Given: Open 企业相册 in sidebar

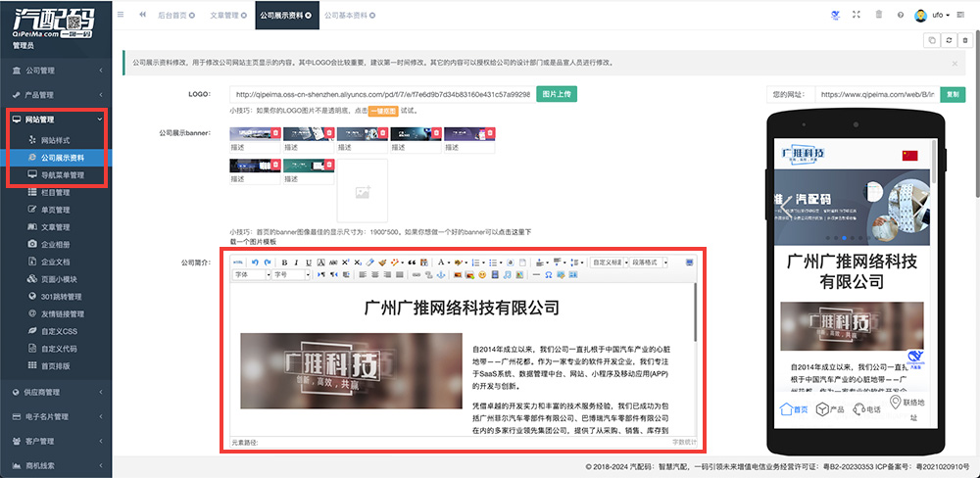Looking at the screenshot, I should (x=55, y=244).
